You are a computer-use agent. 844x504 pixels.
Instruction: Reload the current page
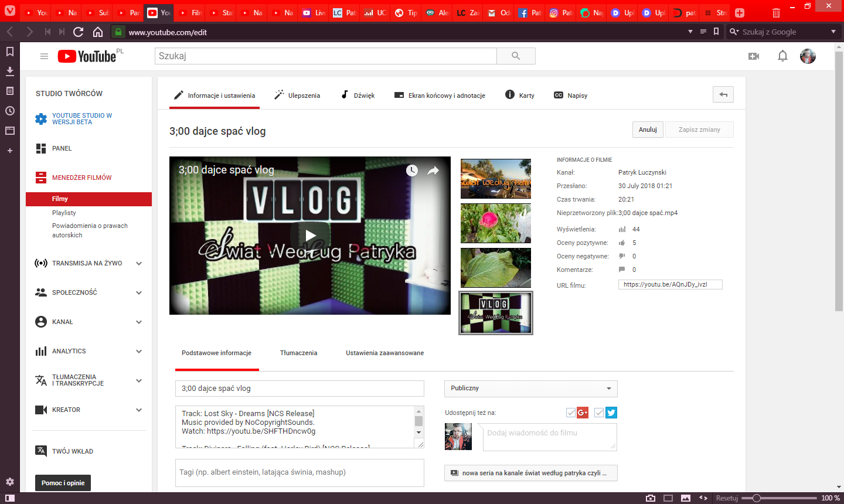pyautogui.click(x=79, y=32)
